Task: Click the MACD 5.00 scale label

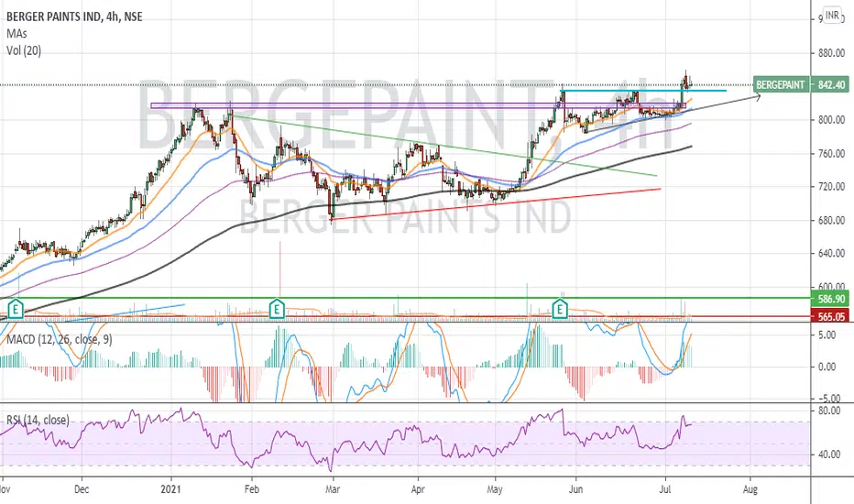Action: [827, 335]
